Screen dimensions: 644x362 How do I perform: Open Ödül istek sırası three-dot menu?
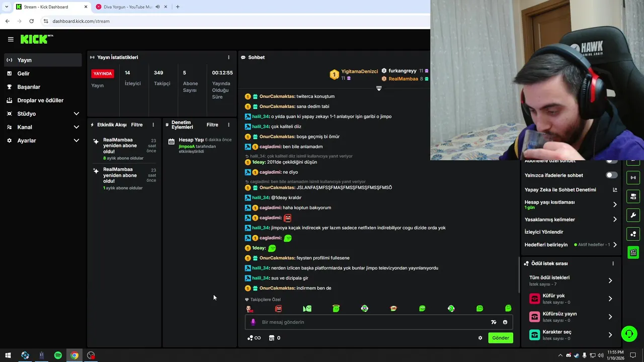pyautogui.click(x=613, y=263)
